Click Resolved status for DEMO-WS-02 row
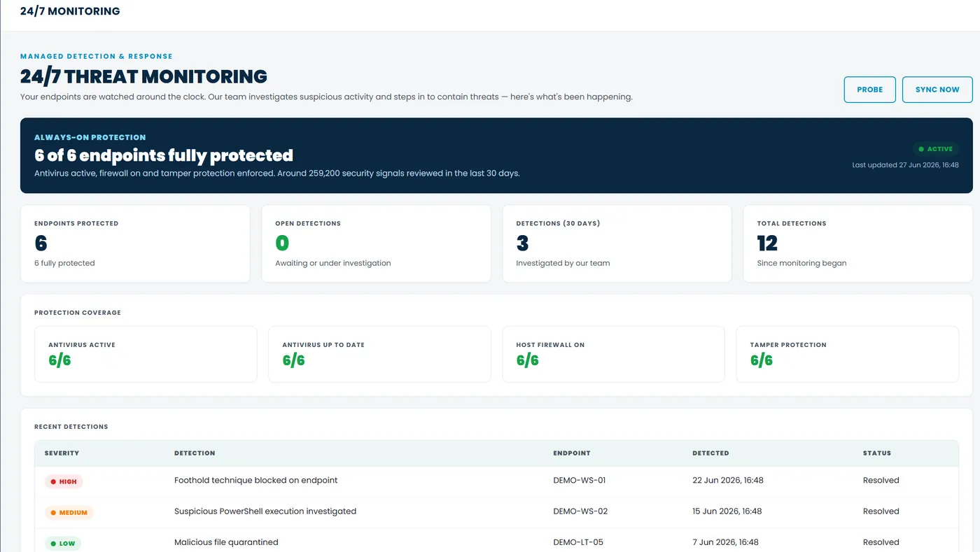980x552 pixels. (x=881, y=511)
